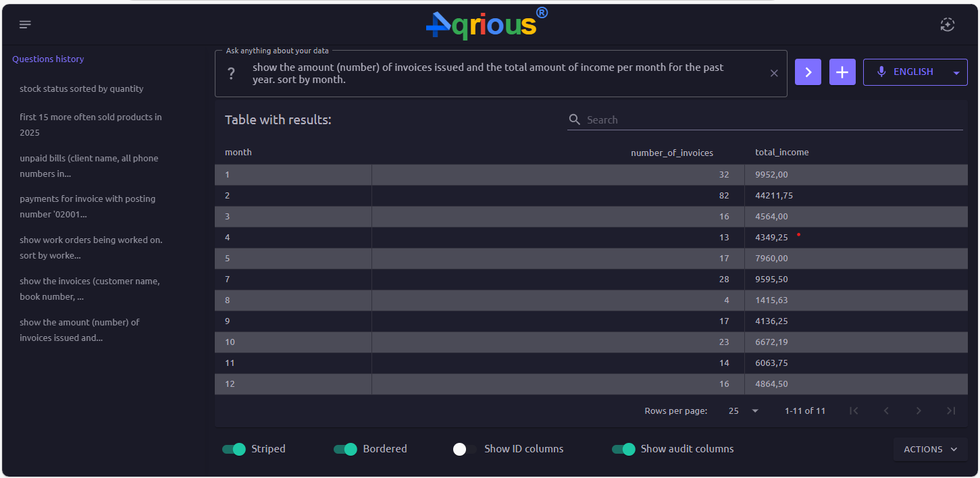Disable the Striped table option
This screenshot has width=980, height=478.
[233, 448]
